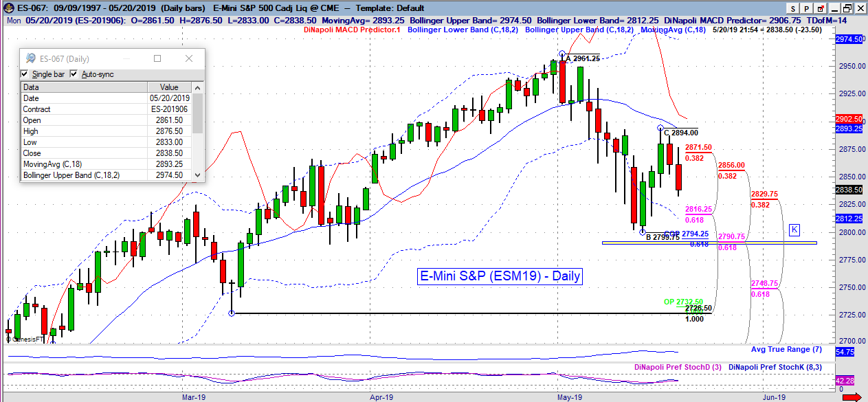Click the B 2799.75 swing point label

(x=663, y=238)
